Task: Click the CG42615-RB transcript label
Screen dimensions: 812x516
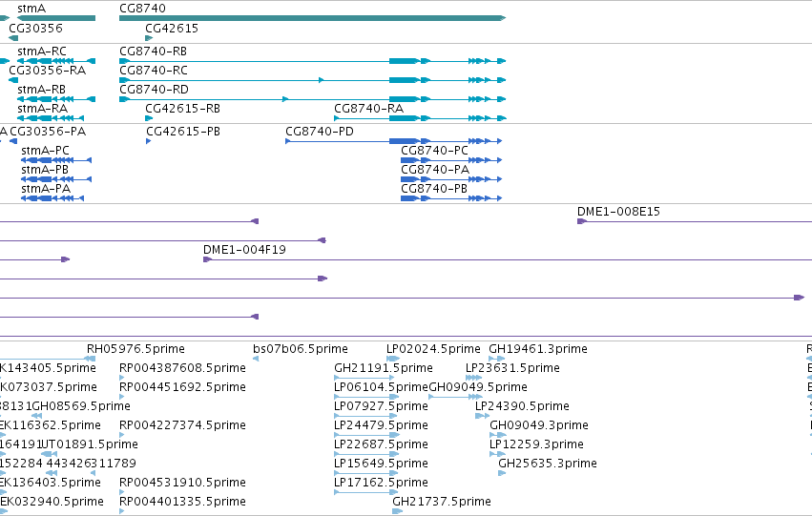Action: coord(183,109)
